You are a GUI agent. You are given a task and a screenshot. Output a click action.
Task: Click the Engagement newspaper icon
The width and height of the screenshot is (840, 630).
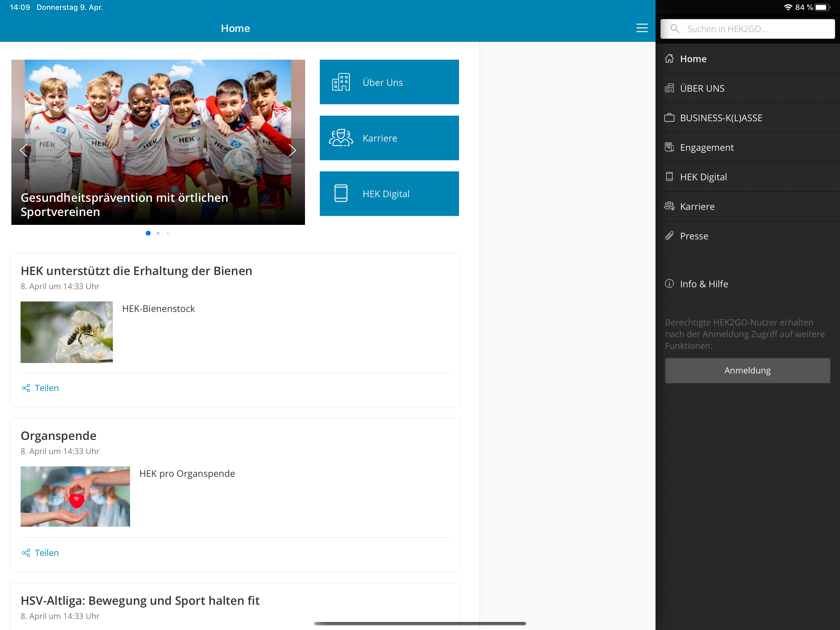669,147
